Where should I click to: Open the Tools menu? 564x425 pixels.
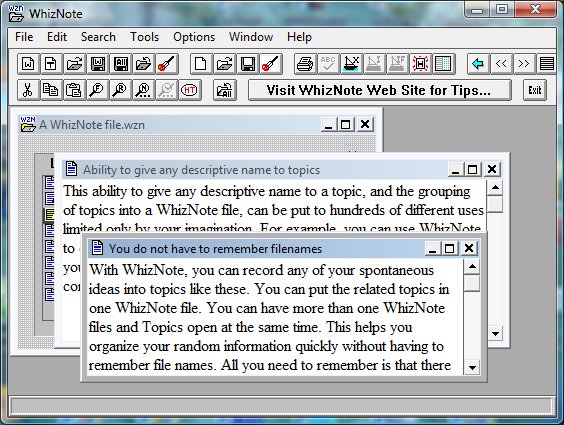pyautogui.click(x=144, y=37)
